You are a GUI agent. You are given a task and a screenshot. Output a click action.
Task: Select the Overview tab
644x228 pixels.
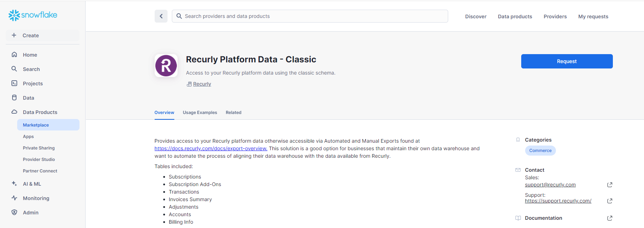[164, 113]
